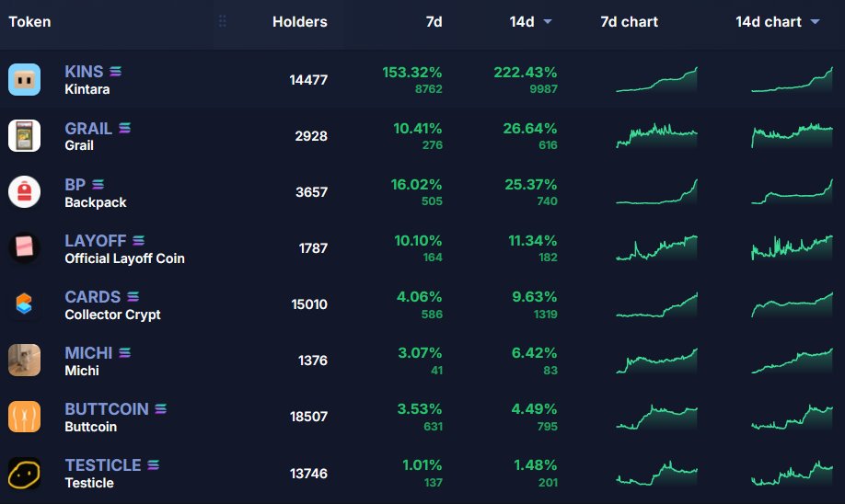Open the CARDS token link
This screenshot has height=504, width=845.
(x=93, y=297)
